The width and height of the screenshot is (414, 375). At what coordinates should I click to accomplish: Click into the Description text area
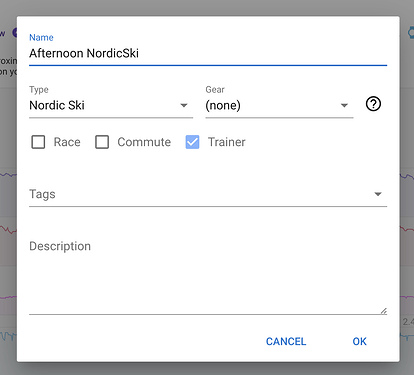pos(208,276)
